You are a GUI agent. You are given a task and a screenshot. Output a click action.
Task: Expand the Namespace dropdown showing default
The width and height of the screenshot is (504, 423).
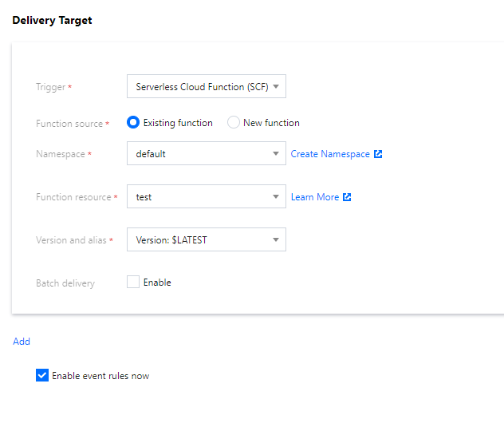coord(199,153)
